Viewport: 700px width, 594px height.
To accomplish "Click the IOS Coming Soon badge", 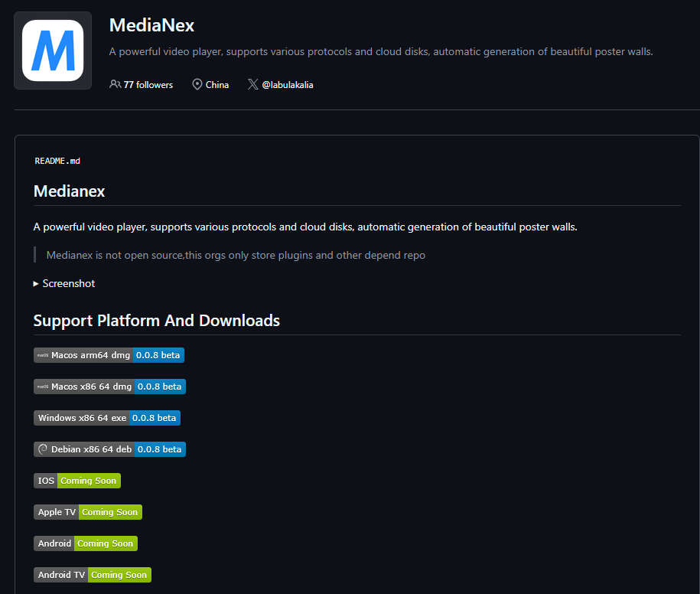I will (x=77, y=481).
